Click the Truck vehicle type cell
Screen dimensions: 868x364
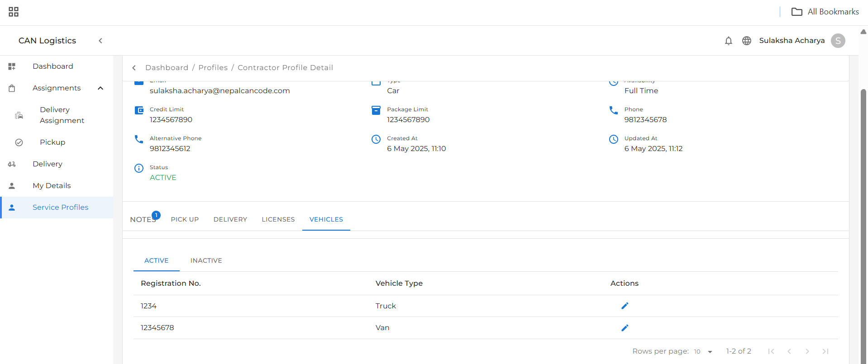[x=386, y=306]
